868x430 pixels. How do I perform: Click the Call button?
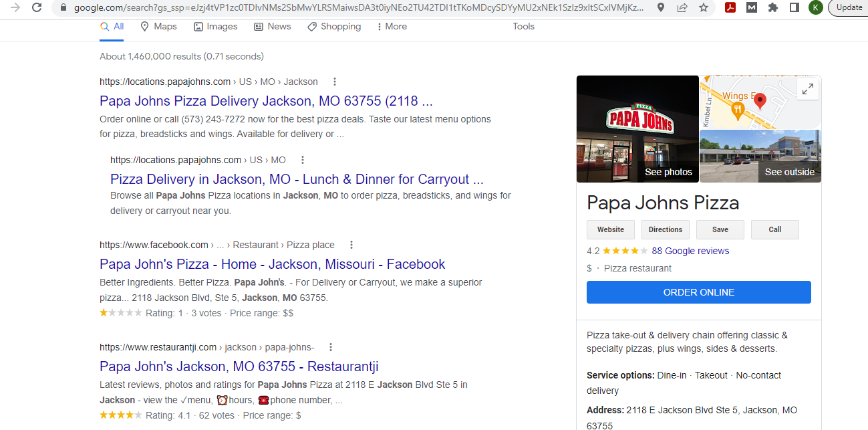[775, 229]
